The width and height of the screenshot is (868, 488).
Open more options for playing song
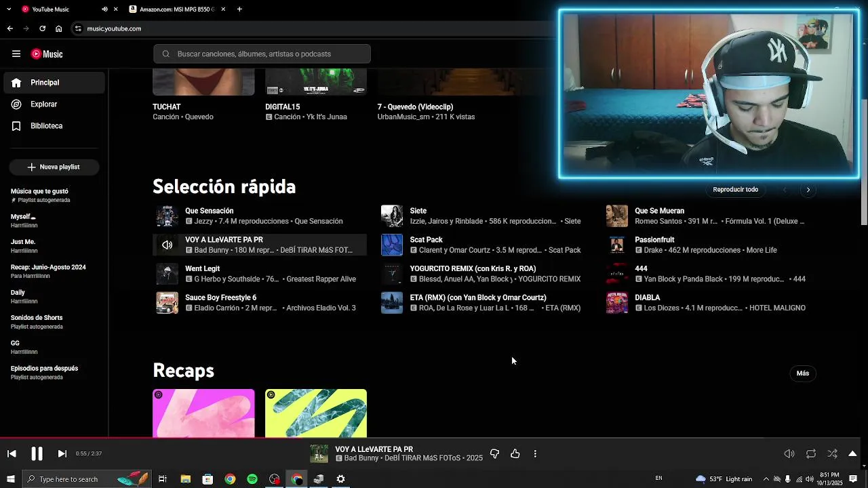[535, 453]
